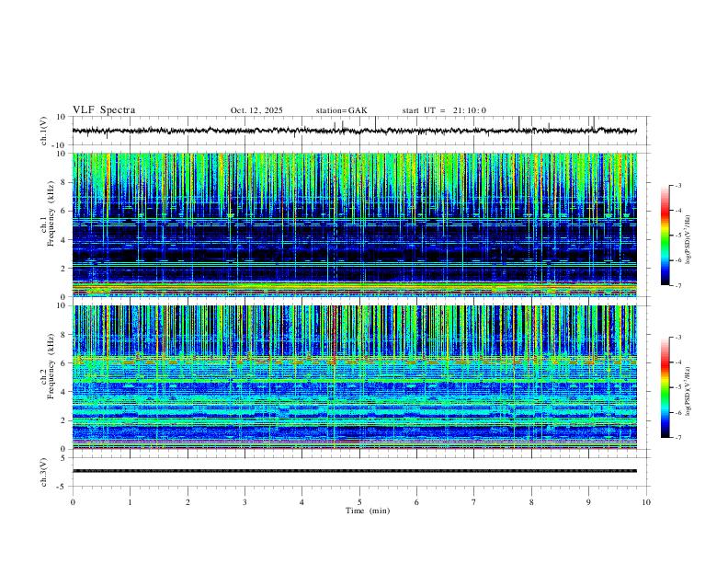
Task: Click the ch.1 PSD color scale bar
Action: pyautogui.click(x=665, y=236)
